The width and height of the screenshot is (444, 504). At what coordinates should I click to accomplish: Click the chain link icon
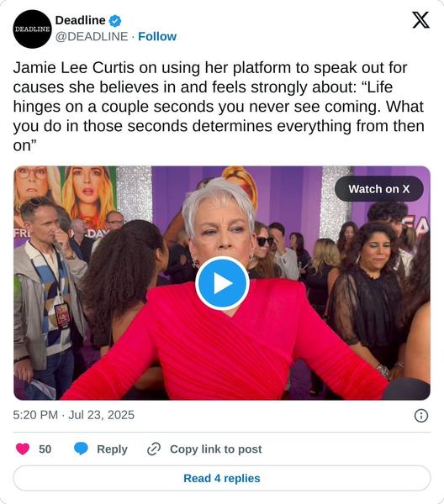[x=154, y=449]
